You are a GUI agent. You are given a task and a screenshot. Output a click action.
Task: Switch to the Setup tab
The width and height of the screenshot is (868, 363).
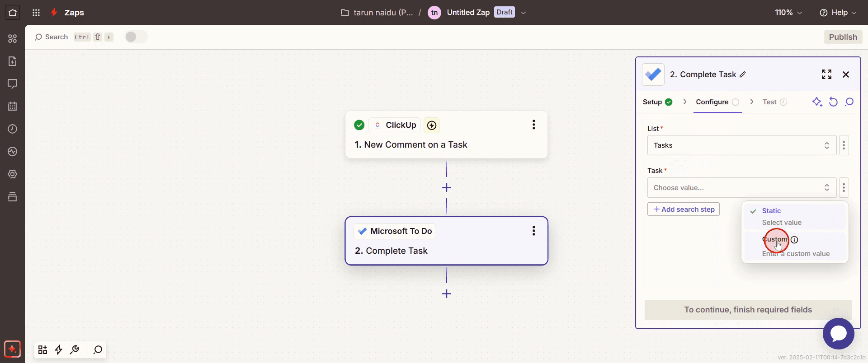point(657,102)
